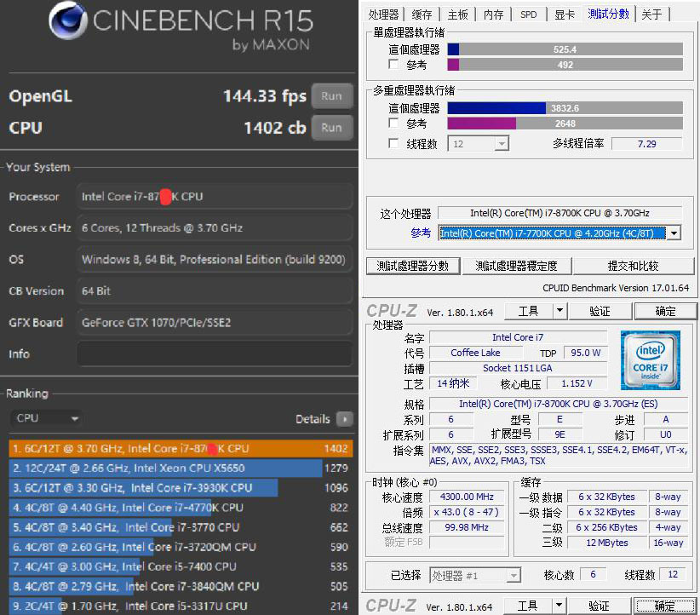Click upper CPU-Z 验证 button

click(x=600, y=311)
